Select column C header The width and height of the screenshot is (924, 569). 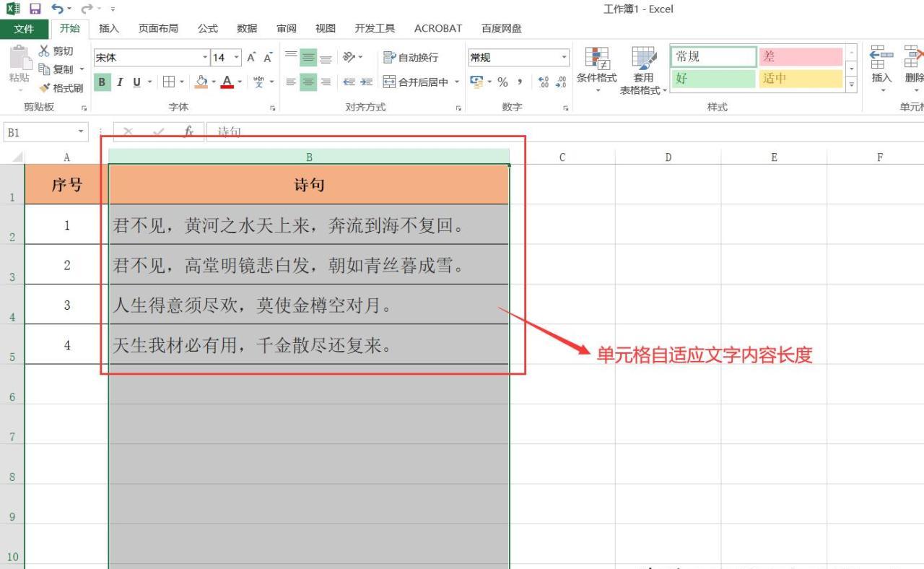point(562,157)
